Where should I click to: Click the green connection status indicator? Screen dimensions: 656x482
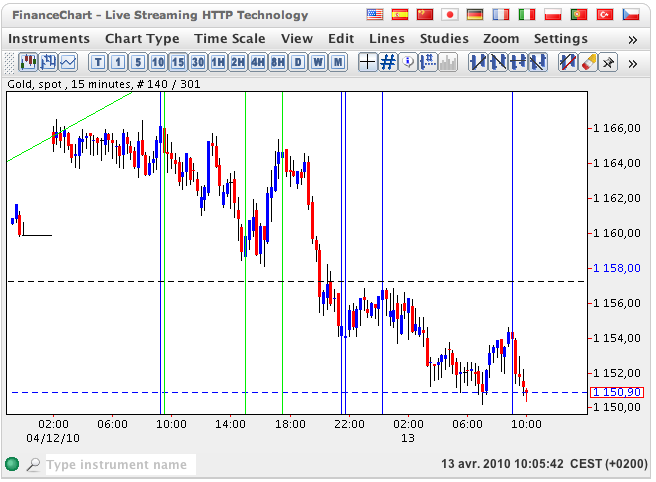(x=12, y=464)
